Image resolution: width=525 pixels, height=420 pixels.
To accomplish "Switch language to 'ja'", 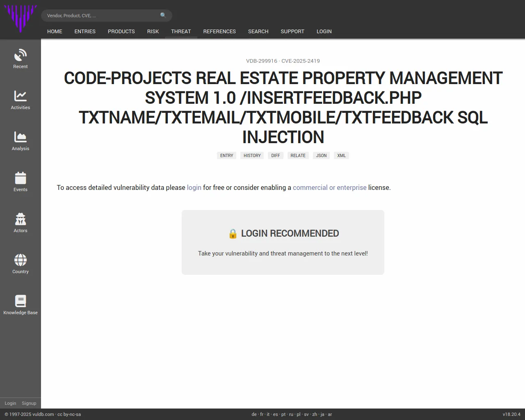I will [322, 414].
